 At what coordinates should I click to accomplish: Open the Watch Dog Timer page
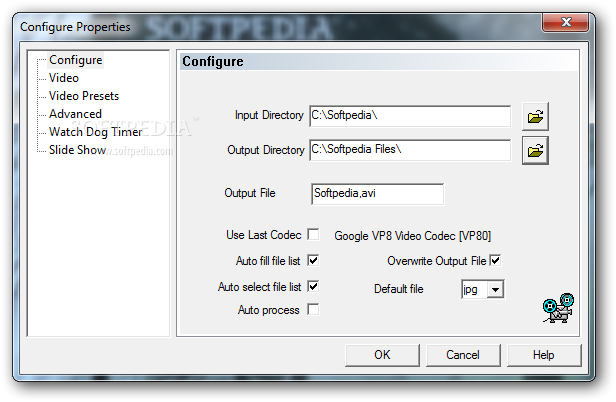point(95,132)
